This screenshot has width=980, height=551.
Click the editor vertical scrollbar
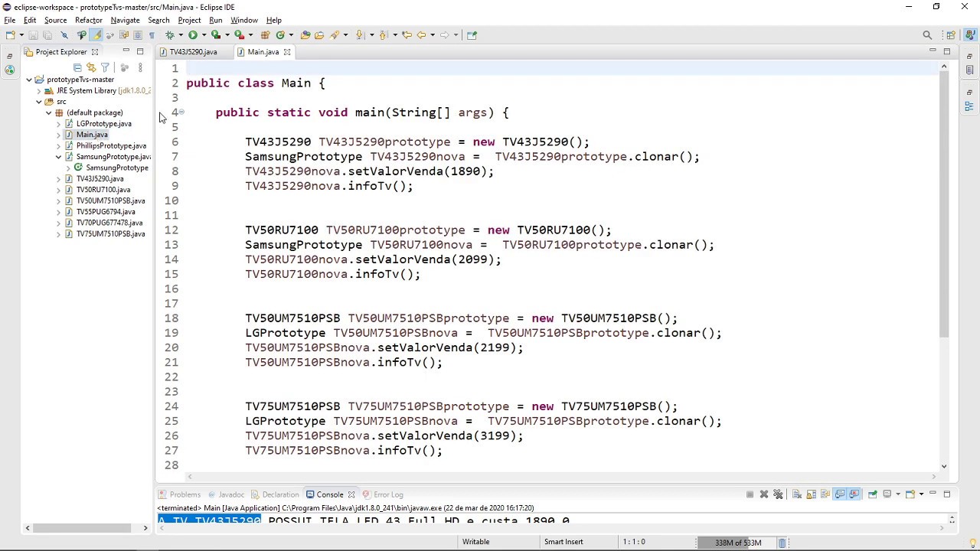944,205
